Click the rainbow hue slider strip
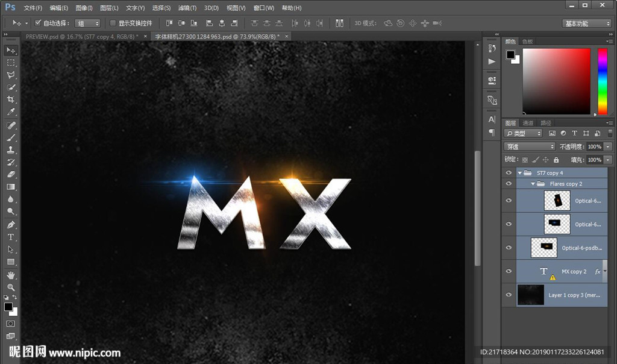Image resolution: width=617 pixels, height=364 pixels. click(602, 81)
